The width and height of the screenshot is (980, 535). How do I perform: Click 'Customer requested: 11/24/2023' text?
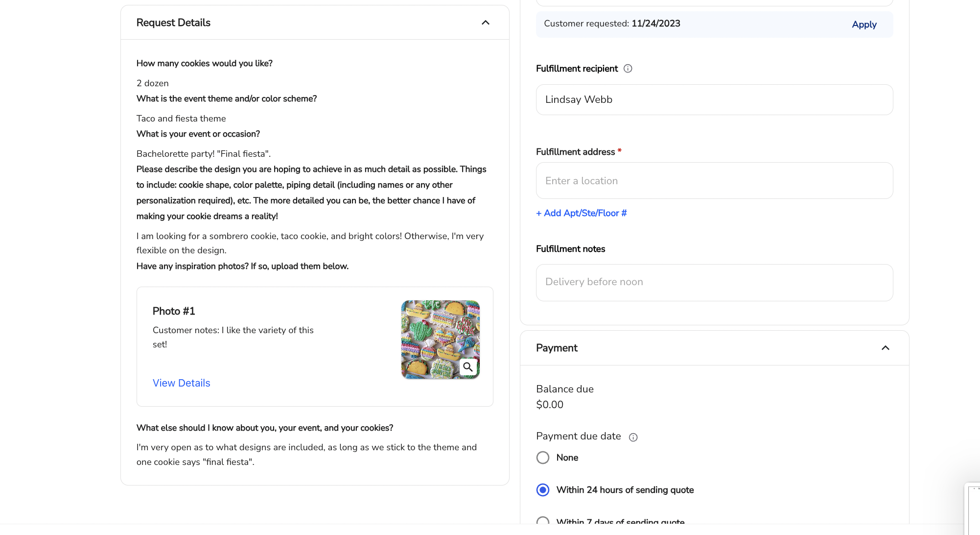click(612, 24)
